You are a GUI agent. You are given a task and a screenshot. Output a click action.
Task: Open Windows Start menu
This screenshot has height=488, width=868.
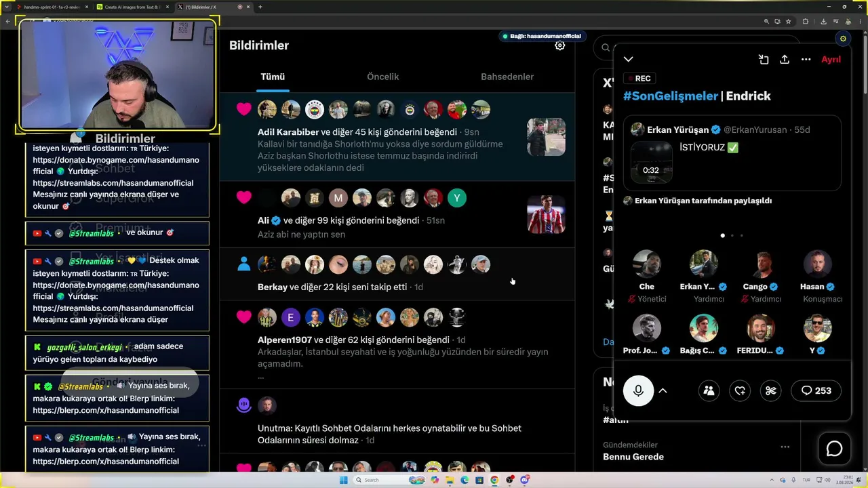coord(343,480)
